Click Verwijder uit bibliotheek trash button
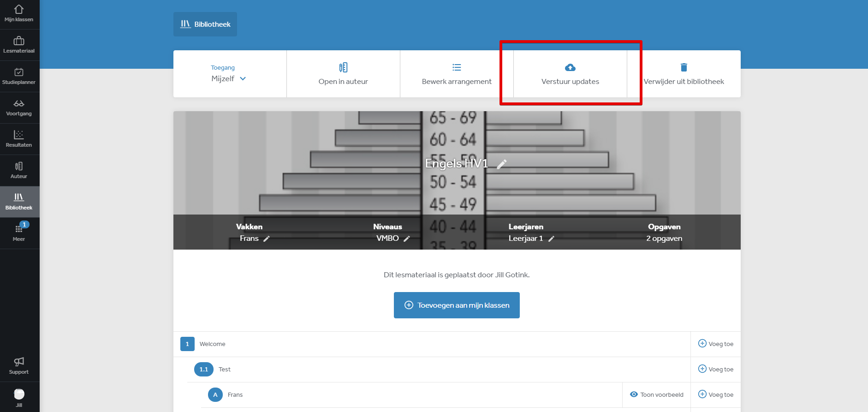Viewport: 868px width, 412px height. tap(684, 74)
